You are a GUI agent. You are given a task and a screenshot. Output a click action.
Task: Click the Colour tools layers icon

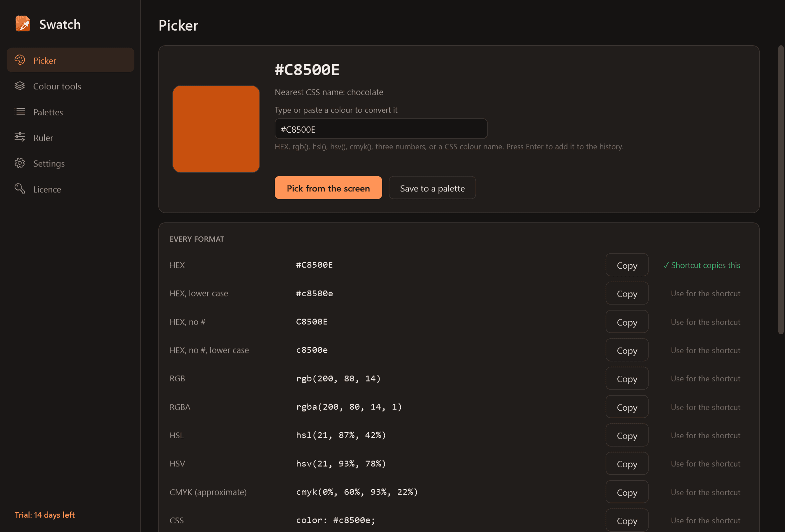[20, 86]
